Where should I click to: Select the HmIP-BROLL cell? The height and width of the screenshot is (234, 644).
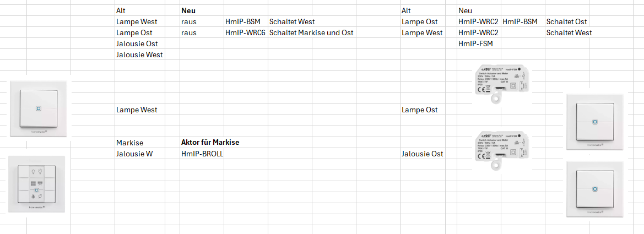202,154
